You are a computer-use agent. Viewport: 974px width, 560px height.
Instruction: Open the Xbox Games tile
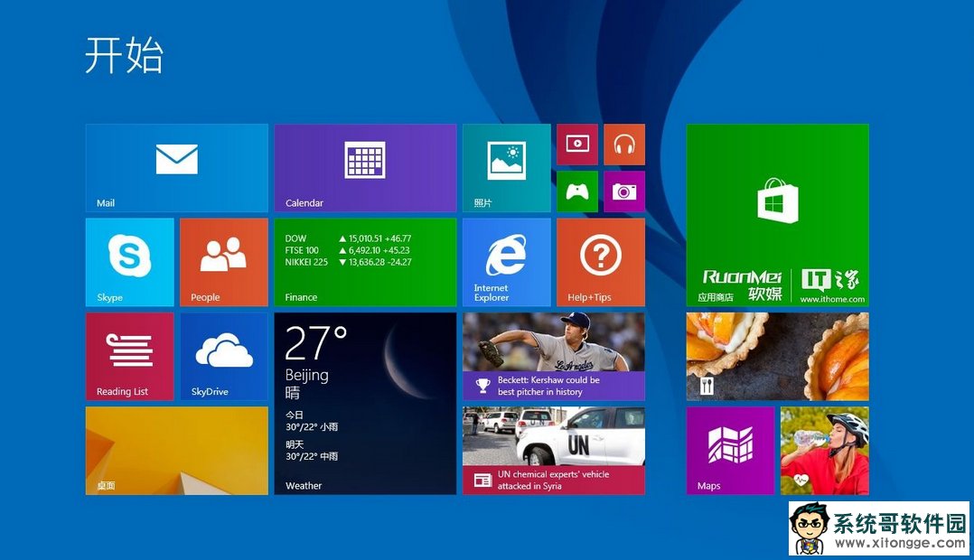tap(577, 191)
